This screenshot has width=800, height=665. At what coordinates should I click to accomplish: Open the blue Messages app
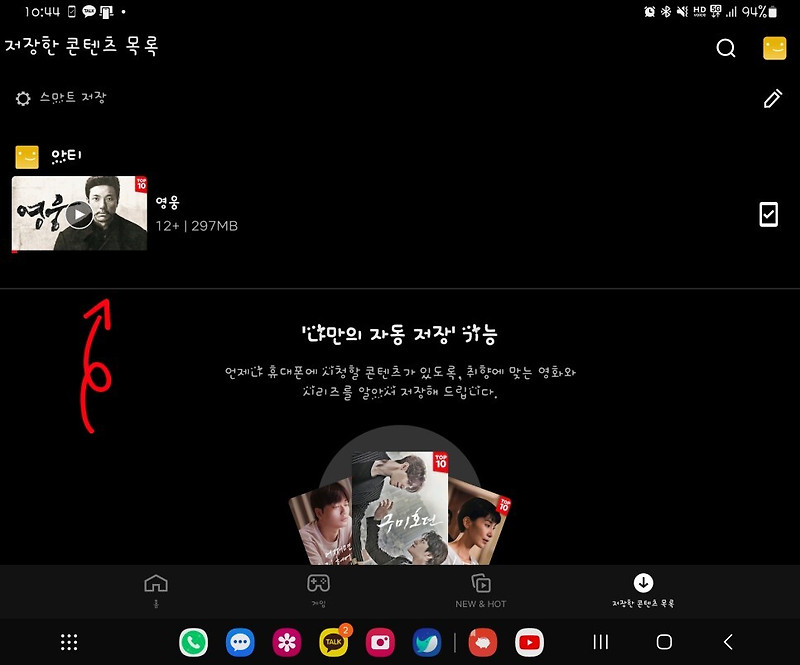(240, 642)
